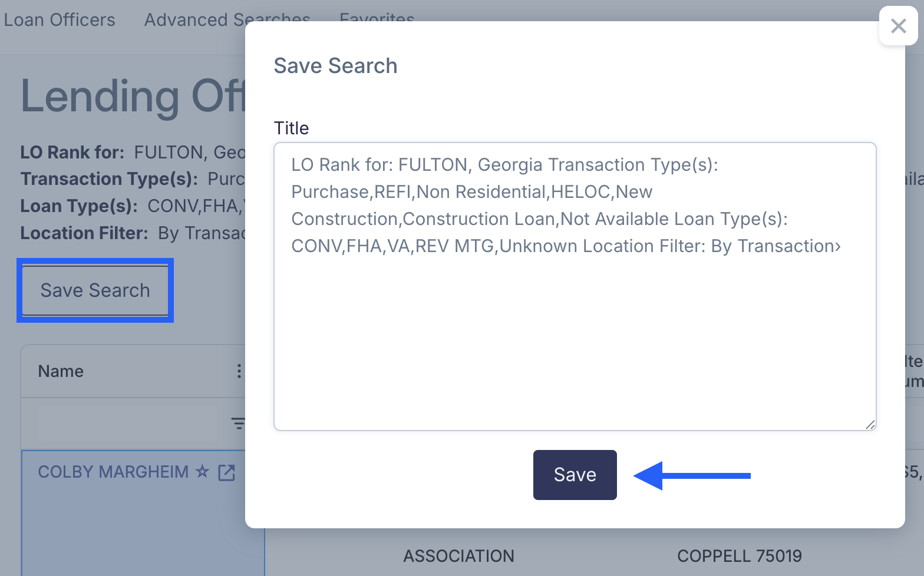Image resolution: width=924 pixels, height=576 pixels.
Task: Open the Name column three-dot menu
Action: (x=239, y=370)
